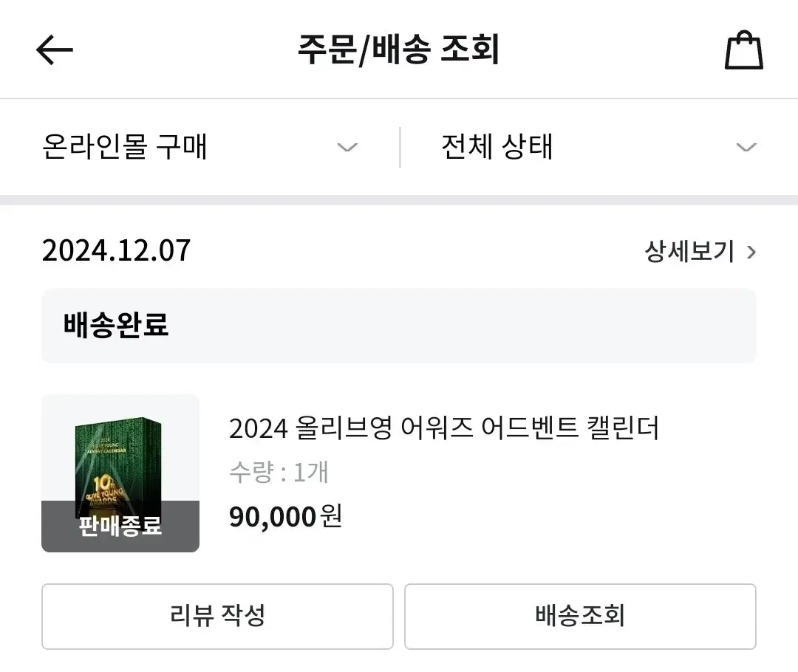
Task: Tap the divider between filter dropdowns
Action: [400, 148]
